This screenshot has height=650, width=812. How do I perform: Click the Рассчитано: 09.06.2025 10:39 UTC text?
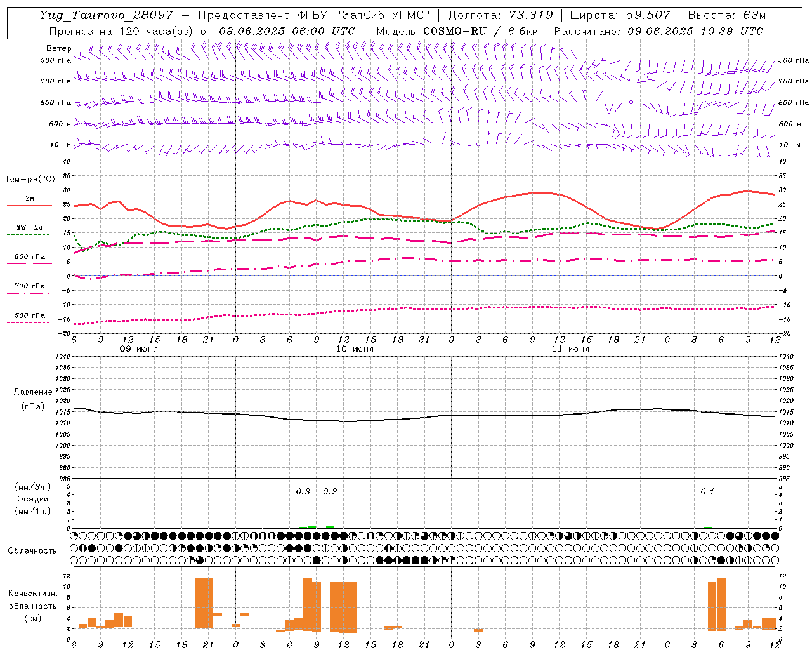pyautogui.click(x=658, y=31)
